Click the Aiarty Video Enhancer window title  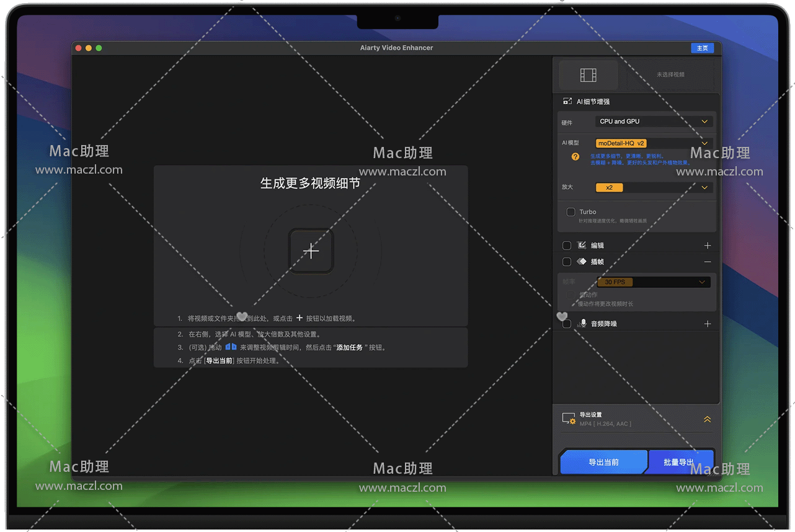(397, 48)
